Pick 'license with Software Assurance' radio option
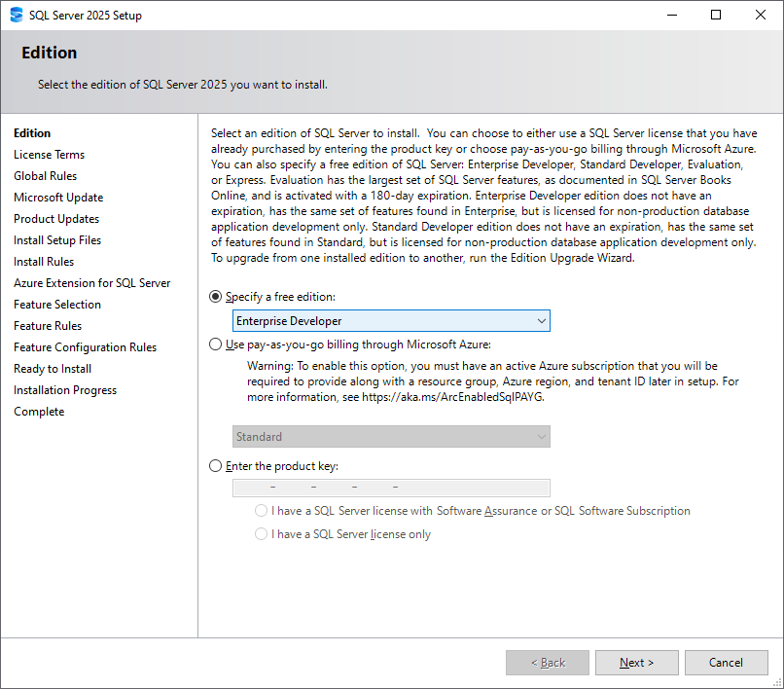 [x=261, y=510]
